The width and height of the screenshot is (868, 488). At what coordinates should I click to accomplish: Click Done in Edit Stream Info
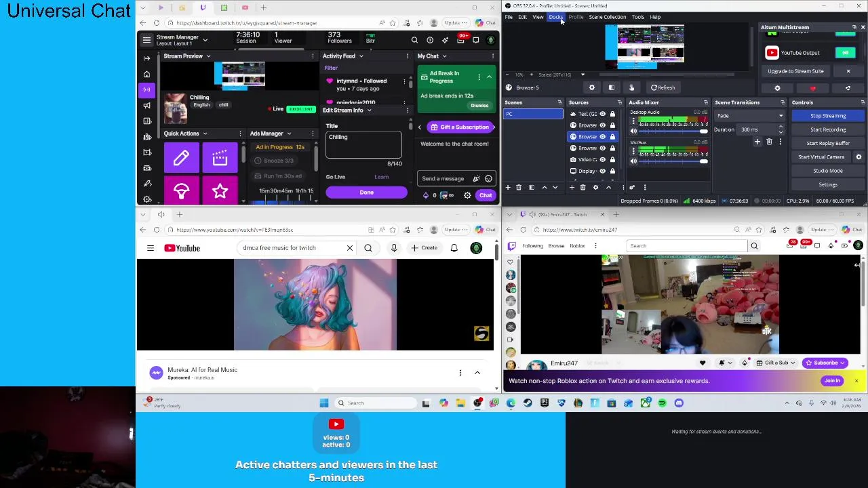tap(366, 192)
